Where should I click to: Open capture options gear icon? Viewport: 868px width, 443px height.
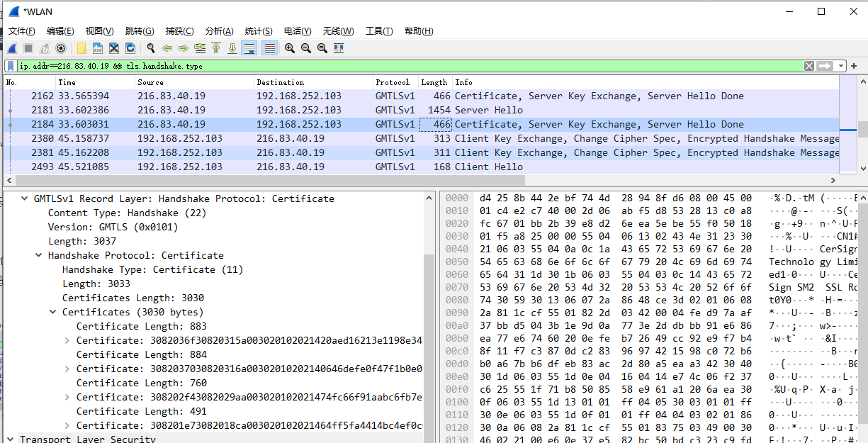tap(61, 48)
